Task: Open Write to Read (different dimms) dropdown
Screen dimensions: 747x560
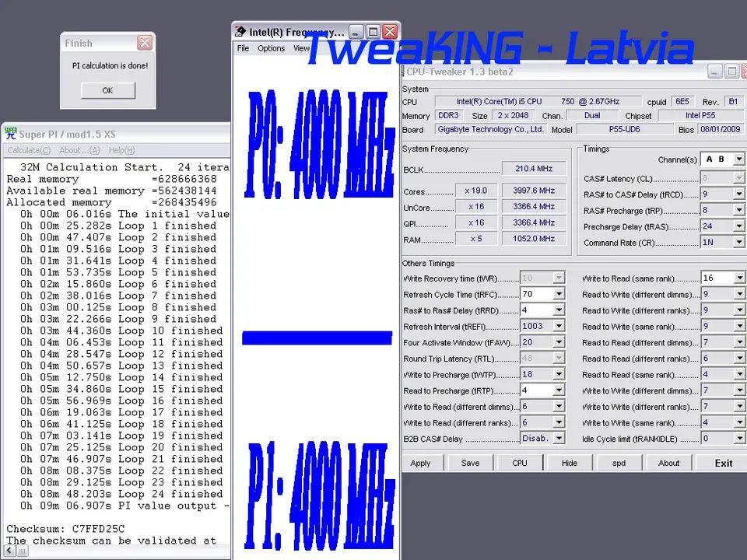Action: tap(559, 407)
